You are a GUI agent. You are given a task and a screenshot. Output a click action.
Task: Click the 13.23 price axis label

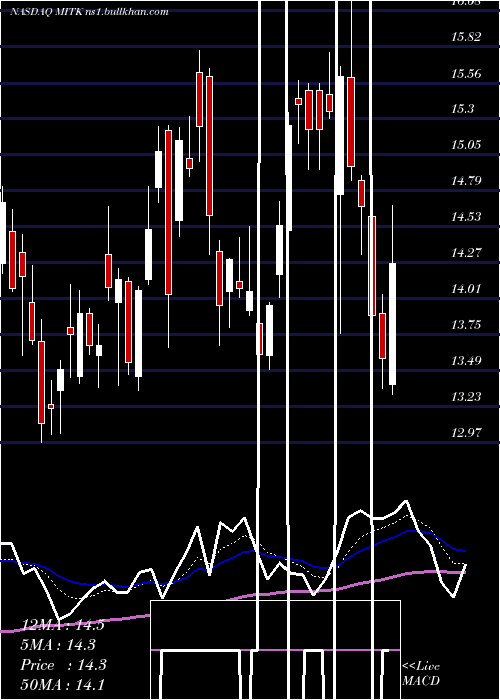(466, 396)
